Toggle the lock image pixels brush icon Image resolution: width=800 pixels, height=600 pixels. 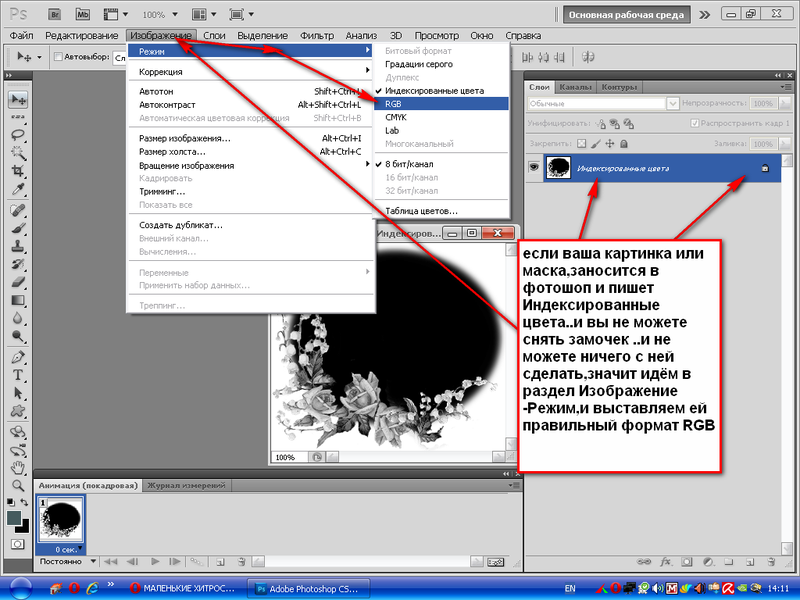[x=595, y=144]
